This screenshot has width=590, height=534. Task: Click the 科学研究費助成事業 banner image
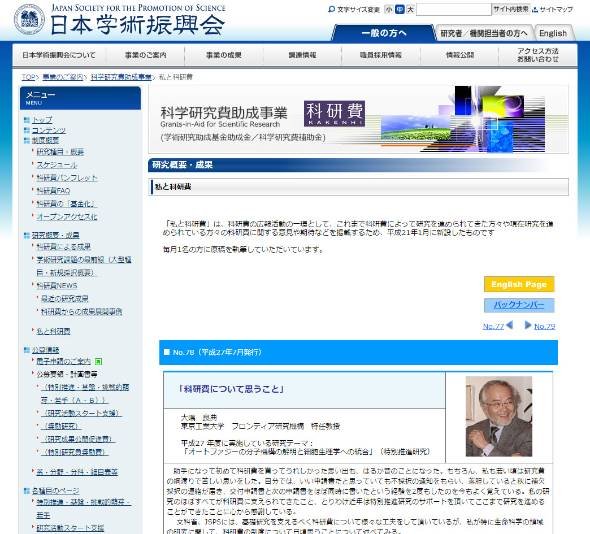click(358, 119)
